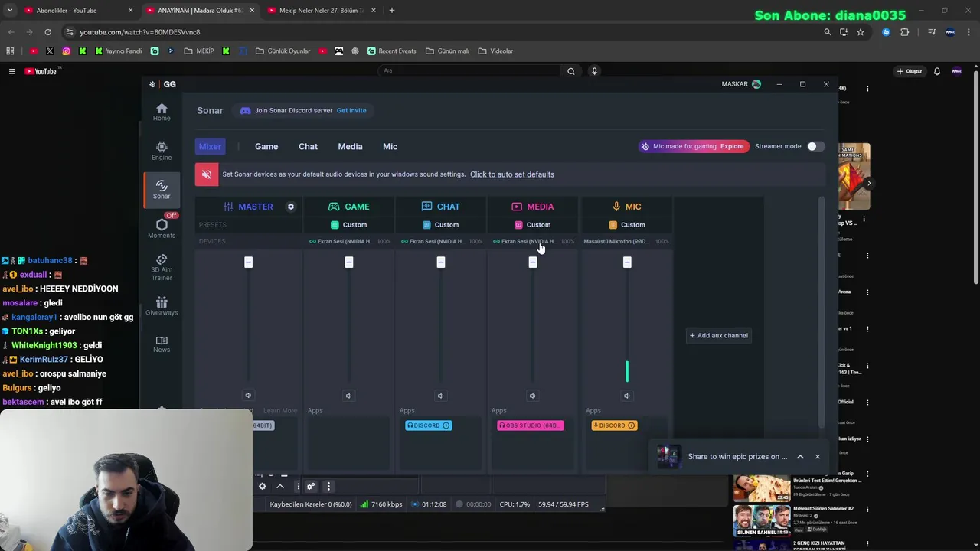Open a new browser tab

pyautogui.click(x=391, y=11)
